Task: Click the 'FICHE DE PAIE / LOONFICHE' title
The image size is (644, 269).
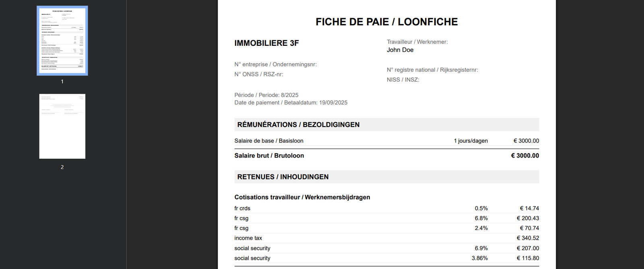Action: click(x=386, y=22)
